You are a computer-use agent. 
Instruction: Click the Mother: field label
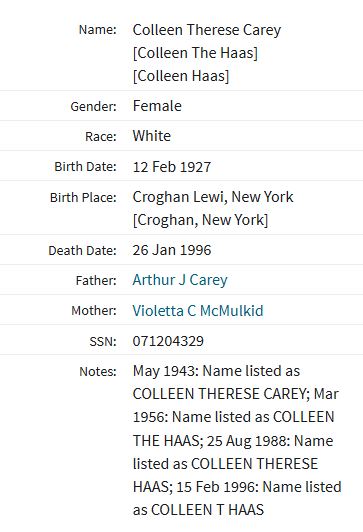(x=94, y=310)
